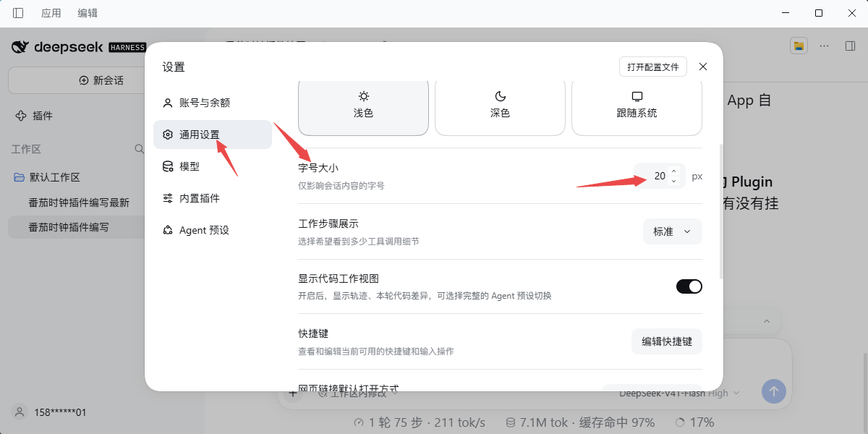Click the 打开配置文件 button

tap(653, 67)
